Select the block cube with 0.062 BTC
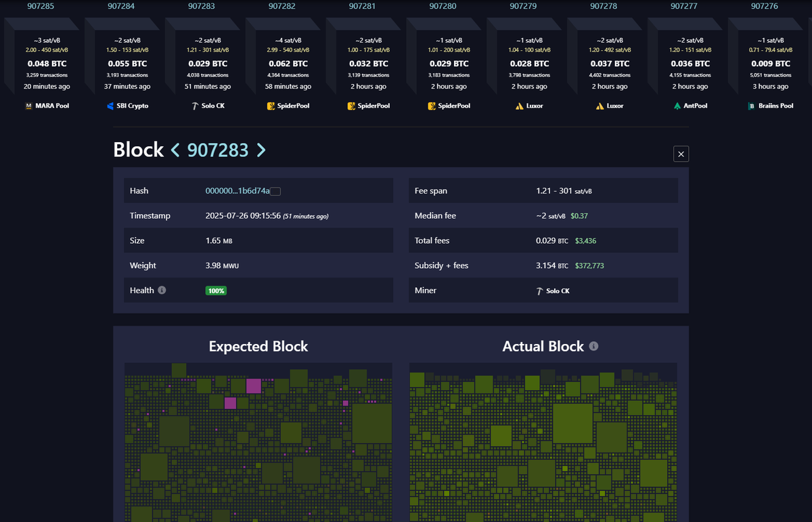The height and width of the screenshot is (522, 812). coord(289,63)
